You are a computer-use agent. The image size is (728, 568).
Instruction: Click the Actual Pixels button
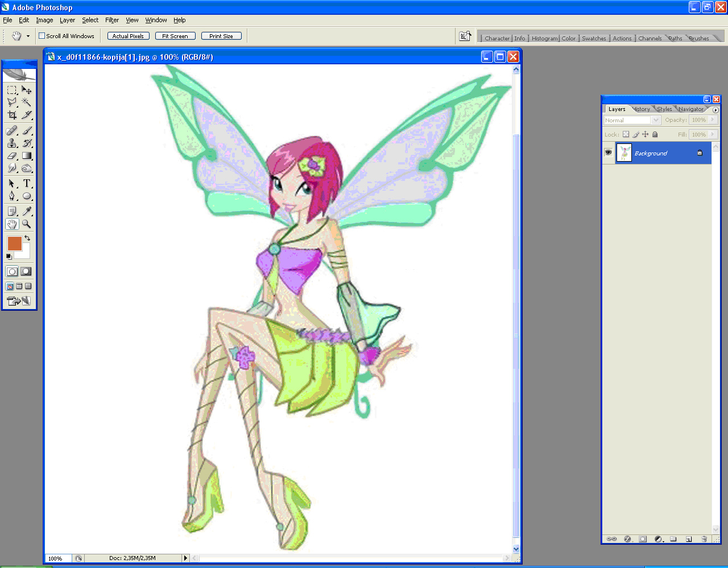[x=128, y=36]
